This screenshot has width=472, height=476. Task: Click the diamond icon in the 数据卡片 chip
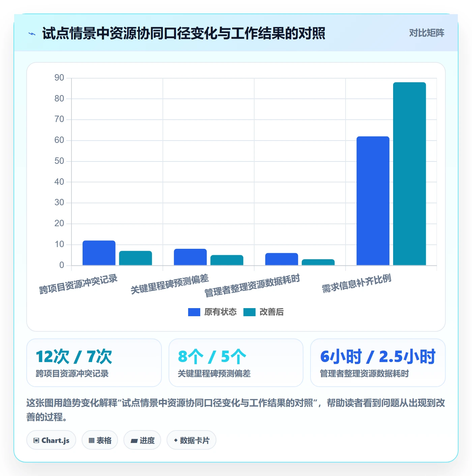[176, 440]
